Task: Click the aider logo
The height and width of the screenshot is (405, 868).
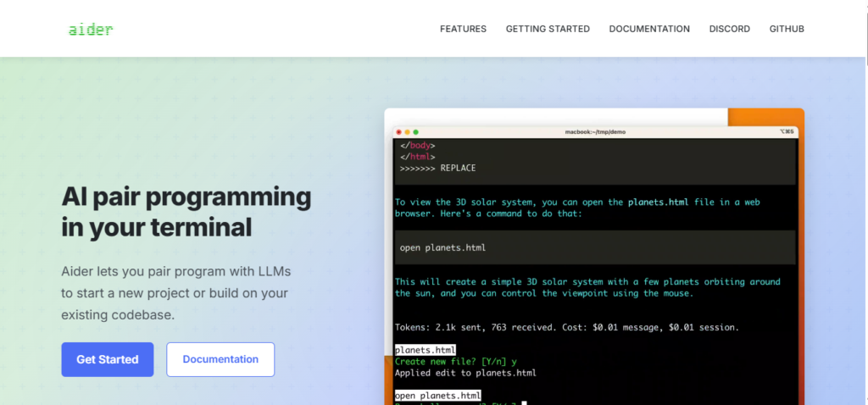Action: 91,30
